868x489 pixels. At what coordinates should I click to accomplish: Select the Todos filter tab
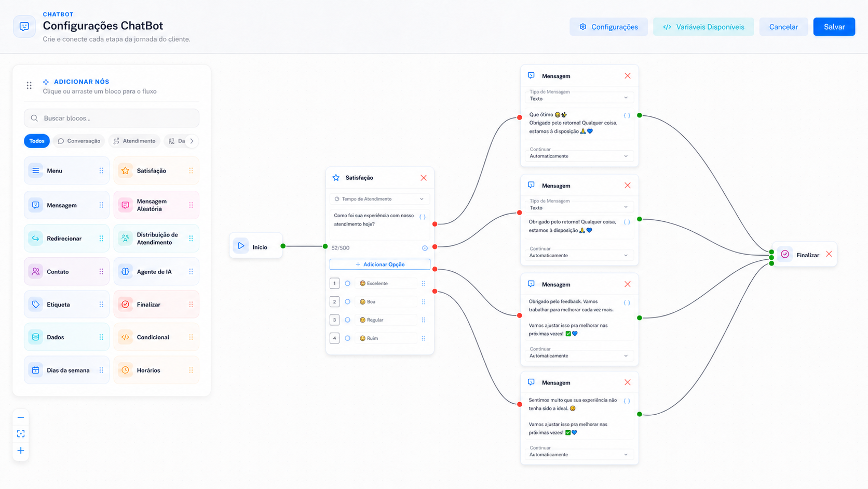[37, 141]
